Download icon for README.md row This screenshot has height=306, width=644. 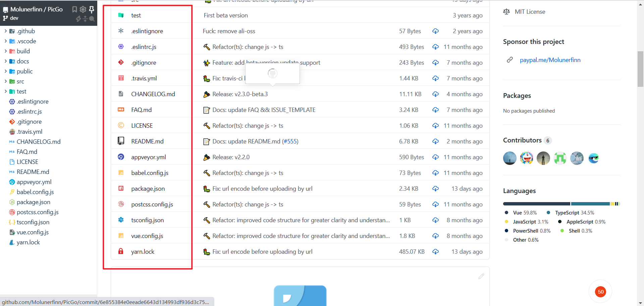point(435,141)
